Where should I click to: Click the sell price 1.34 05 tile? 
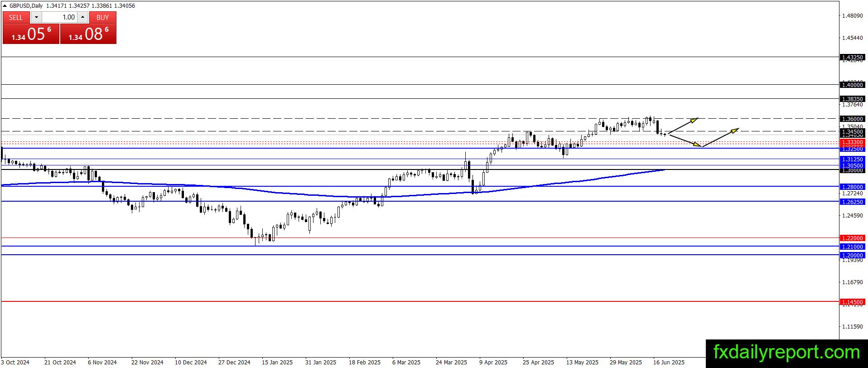coord(31,34)
